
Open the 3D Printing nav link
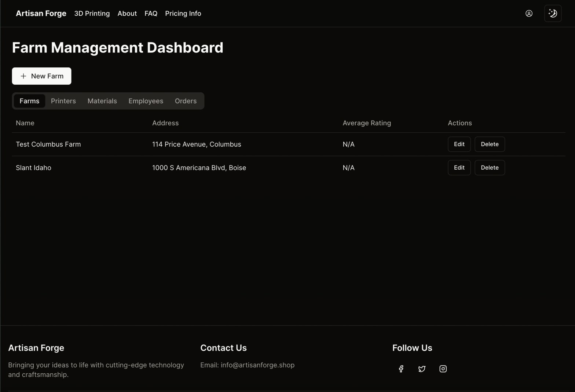(92, 14)
